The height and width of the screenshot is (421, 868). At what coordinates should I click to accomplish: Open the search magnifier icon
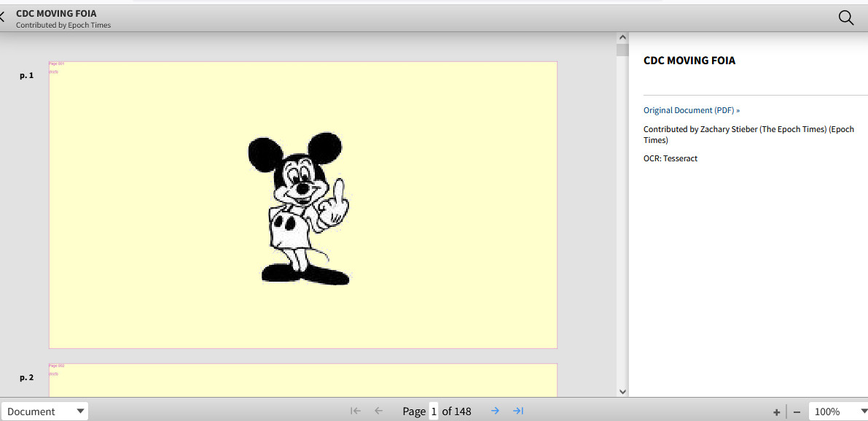pos(846,18)
